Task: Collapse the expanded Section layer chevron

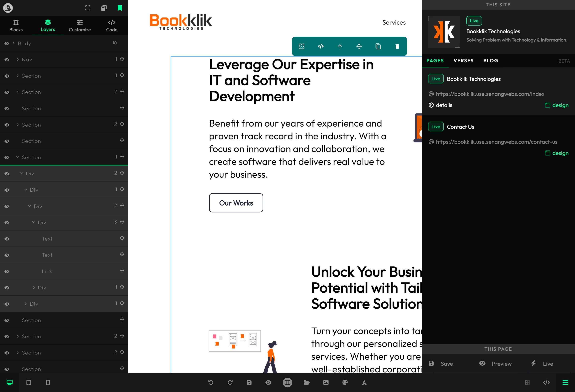Action: tap(18, 157)
